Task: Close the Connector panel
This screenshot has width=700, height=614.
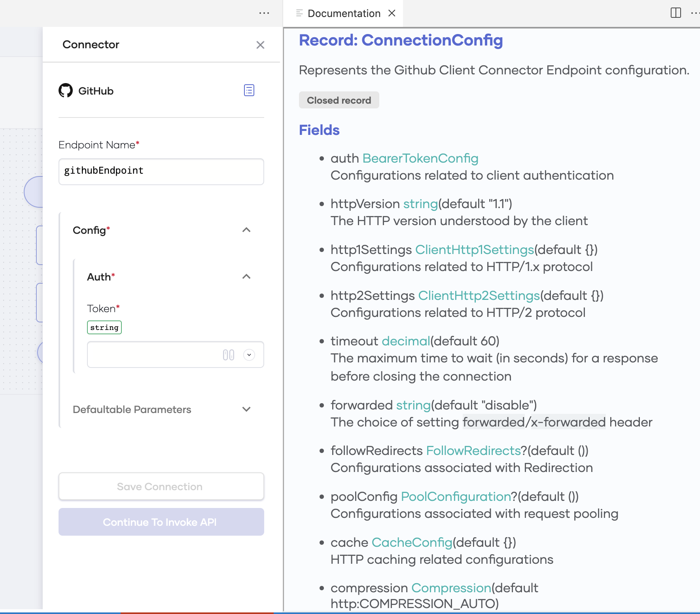Action: 260,45
